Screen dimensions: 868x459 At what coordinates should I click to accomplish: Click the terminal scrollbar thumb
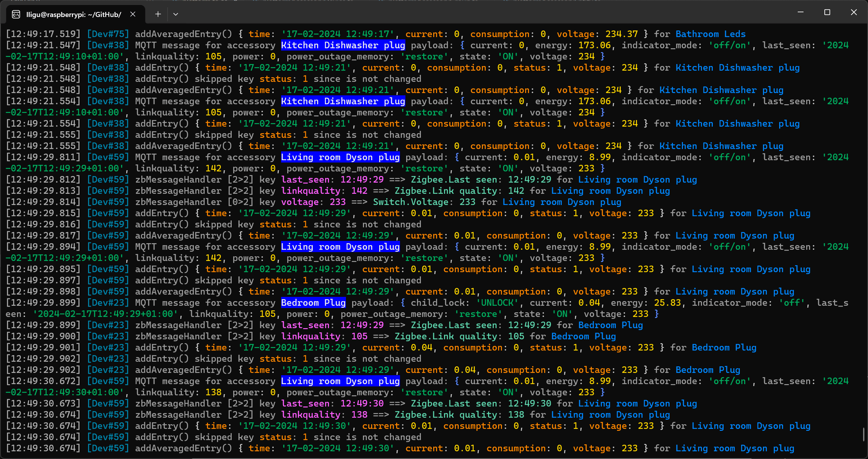pos(864,434)
